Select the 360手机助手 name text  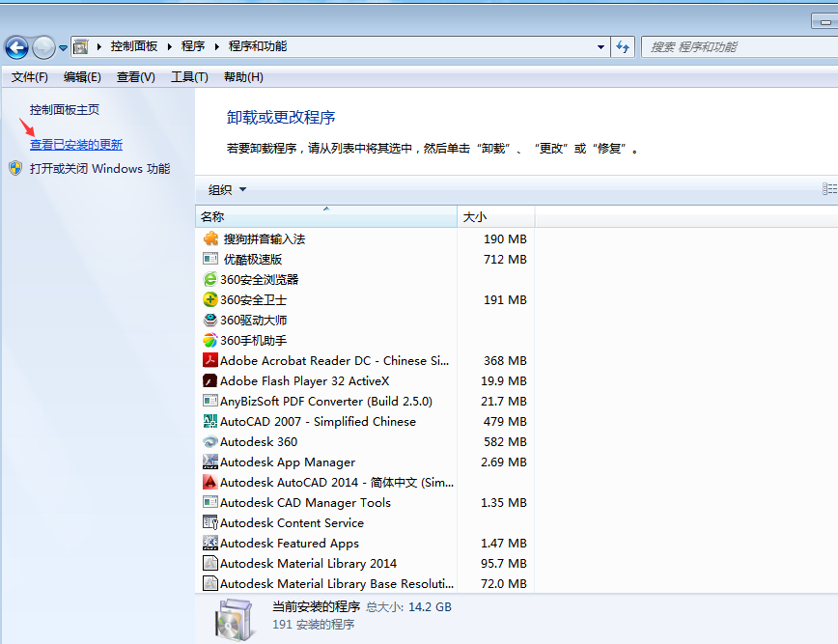point(253,341)
